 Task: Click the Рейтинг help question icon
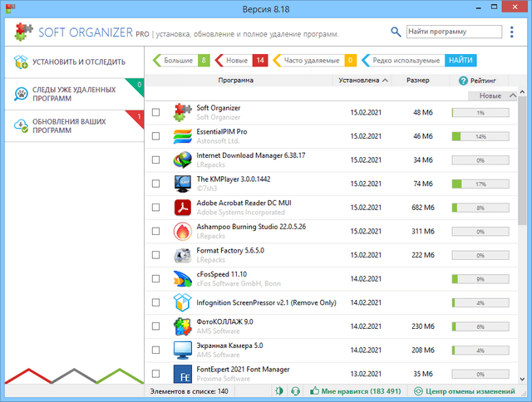tap(464, 81)
